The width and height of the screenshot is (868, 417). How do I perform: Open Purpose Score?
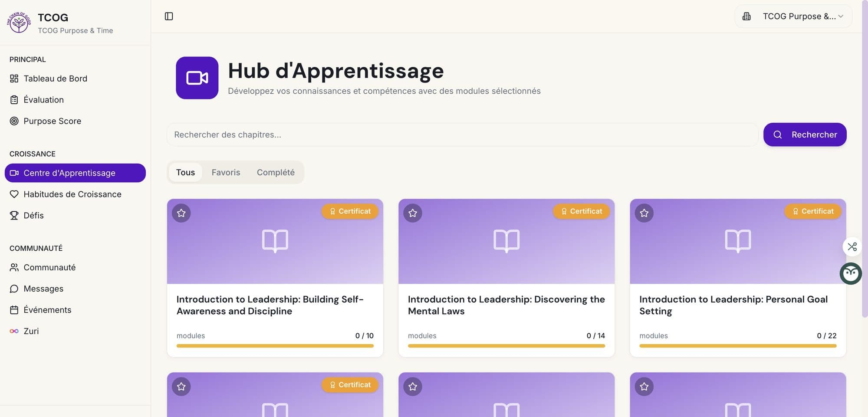click(x=75, y=121)
